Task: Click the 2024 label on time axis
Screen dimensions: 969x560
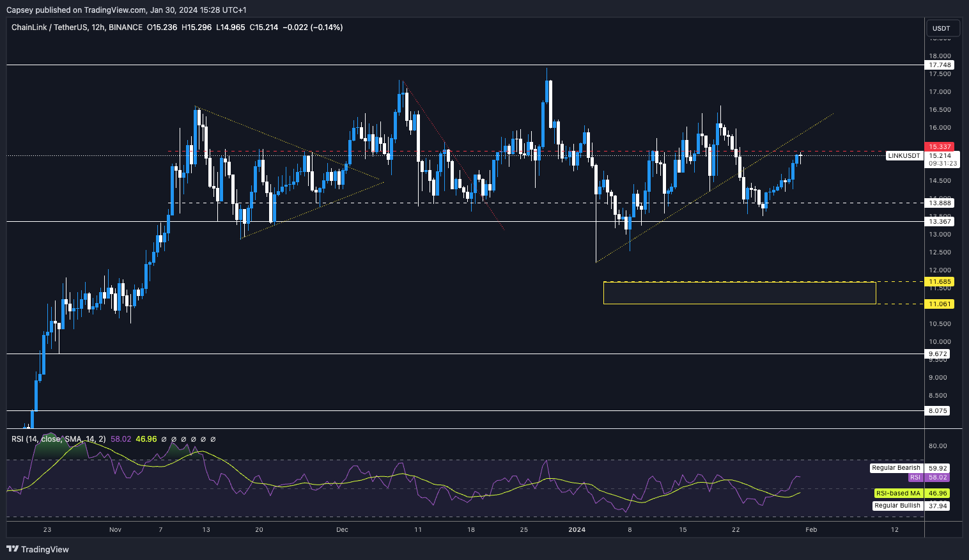Action: [577, 529]
